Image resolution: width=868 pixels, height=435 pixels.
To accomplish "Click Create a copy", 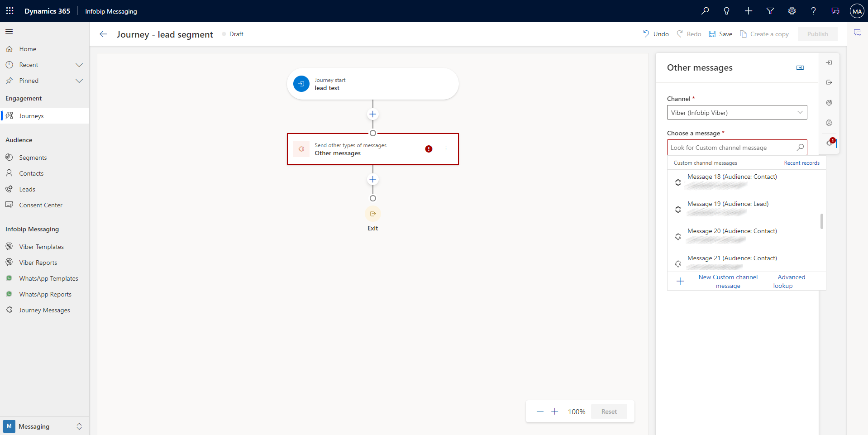I will coord(764,34).
